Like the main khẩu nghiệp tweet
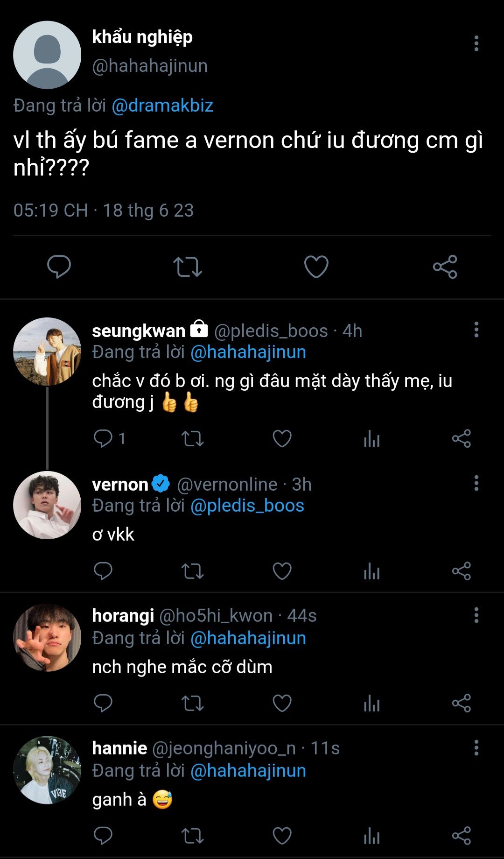This screenshot has height=859, width=504. point(316,267)
